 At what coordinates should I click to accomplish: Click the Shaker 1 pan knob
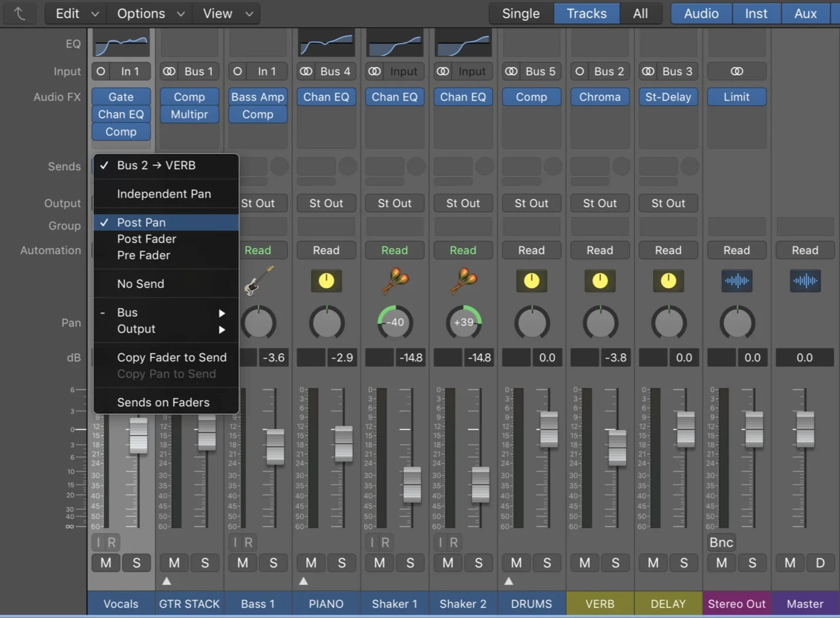point(395,322)
